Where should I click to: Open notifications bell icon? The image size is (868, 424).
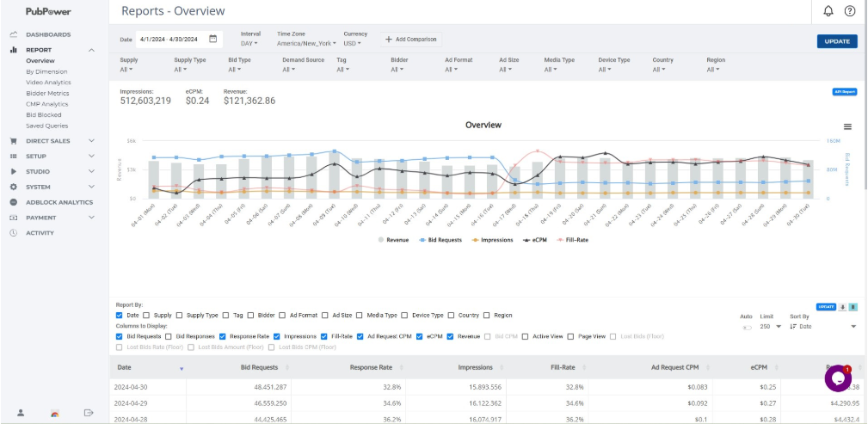coord(828,11)
